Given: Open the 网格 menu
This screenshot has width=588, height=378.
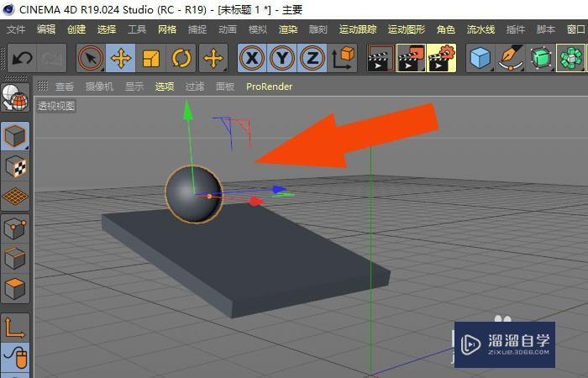Looking at the screenshot, I should point(167,29).
